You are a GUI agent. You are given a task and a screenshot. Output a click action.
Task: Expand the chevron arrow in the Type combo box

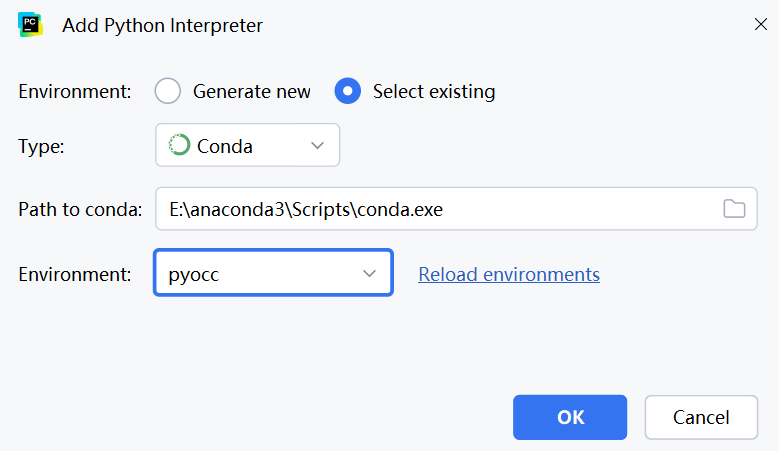pos(318,145)
